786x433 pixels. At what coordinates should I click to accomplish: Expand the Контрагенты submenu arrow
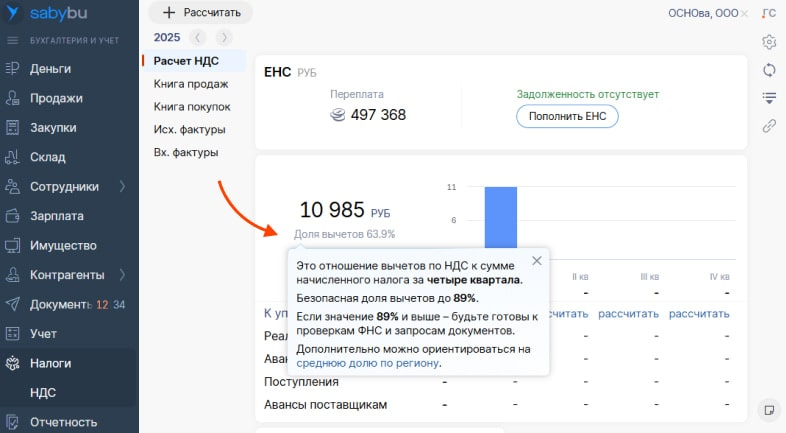pos(122,275)
